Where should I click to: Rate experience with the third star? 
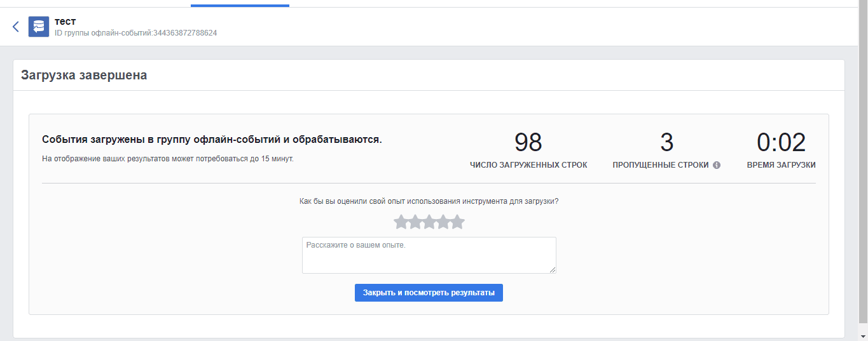tap(429, 222)
